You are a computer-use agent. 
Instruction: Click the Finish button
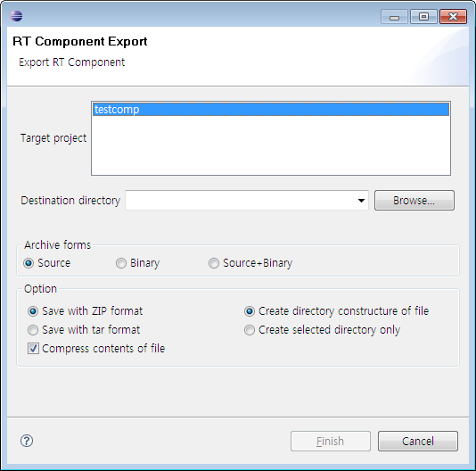click(331, 441)
